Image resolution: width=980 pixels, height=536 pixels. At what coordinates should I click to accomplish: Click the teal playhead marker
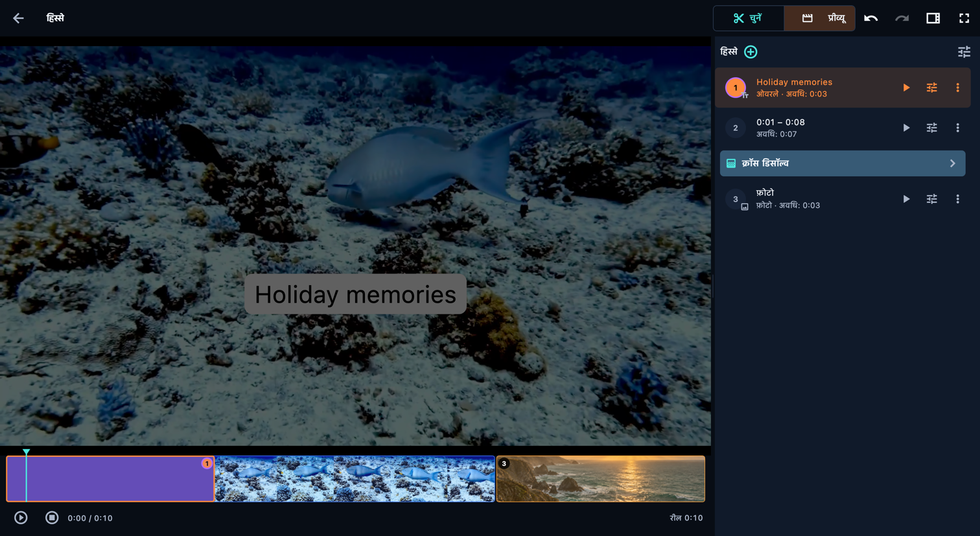click(26, 452)
